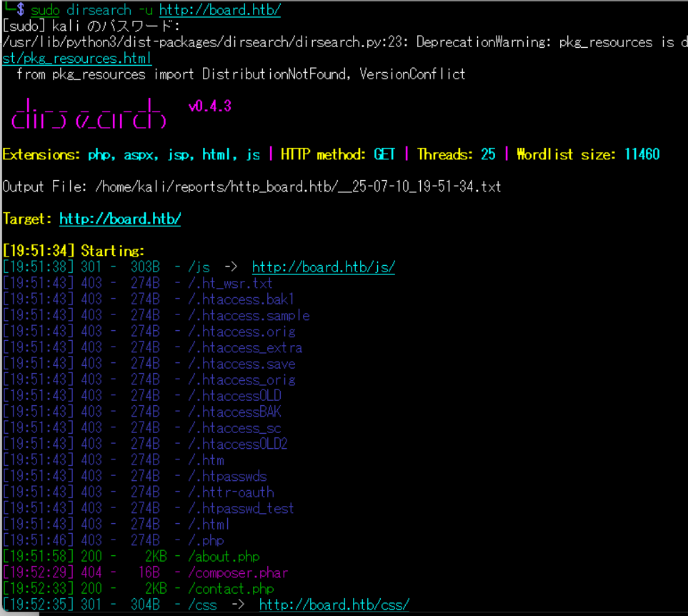
Task: Click the /.httr-oauth result entry
Action: click(x=231, y=492)
